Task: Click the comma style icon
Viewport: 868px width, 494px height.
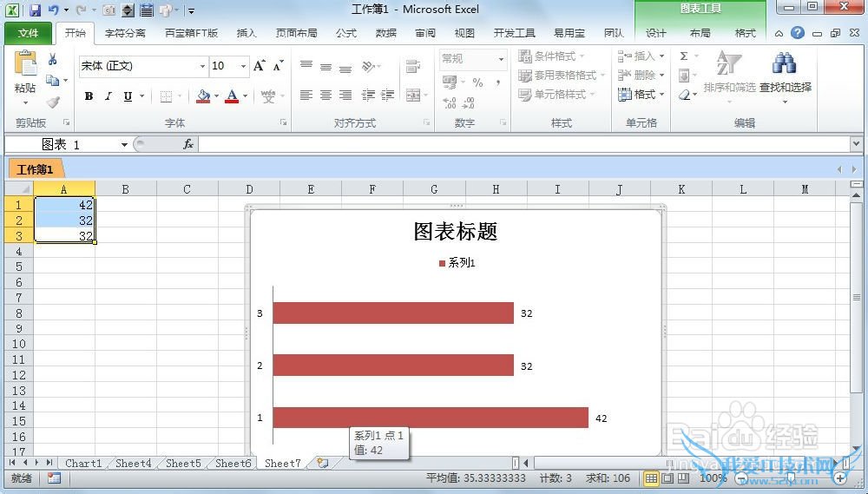Action: (498, 82)
